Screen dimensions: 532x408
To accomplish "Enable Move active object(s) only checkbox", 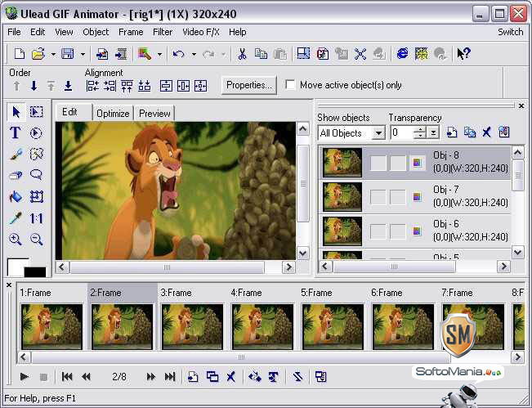I will [290, 85].
